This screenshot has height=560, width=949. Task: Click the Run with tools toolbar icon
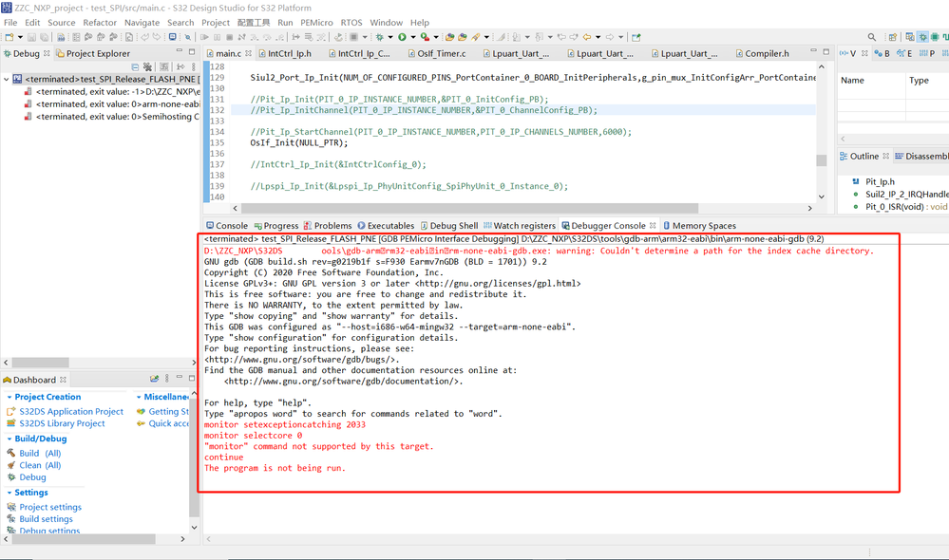(425, 37)
